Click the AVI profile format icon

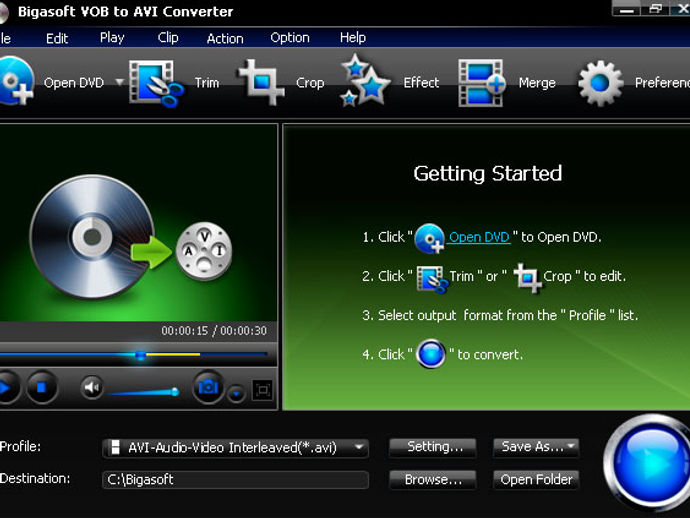pyautogui.click(x=115, y=448)
